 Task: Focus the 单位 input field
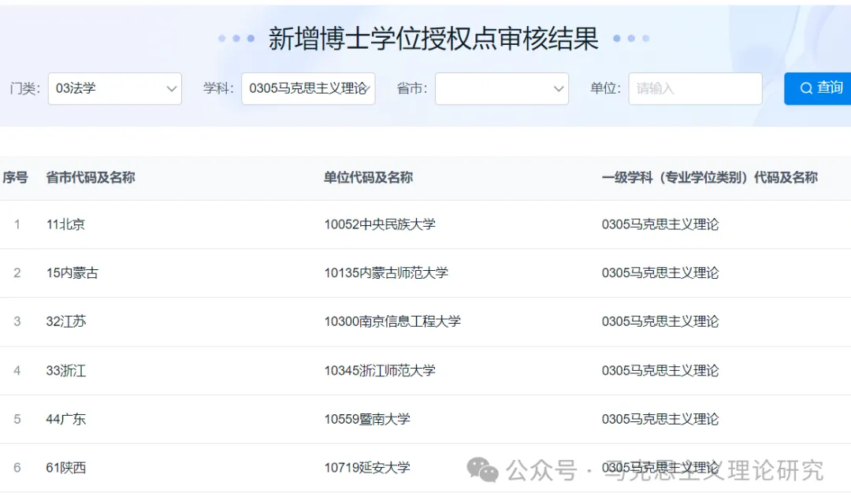point(695,88)
